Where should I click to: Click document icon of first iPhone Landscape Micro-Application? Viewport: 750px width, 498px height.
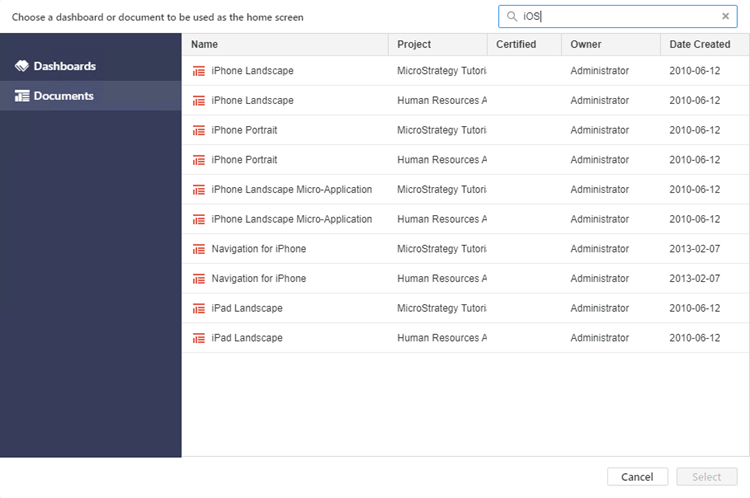point(199,190)
